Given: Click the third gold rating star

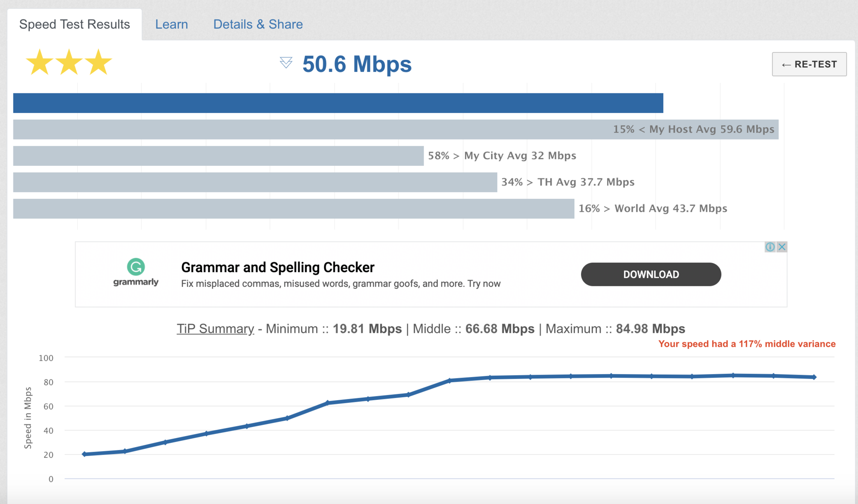Looking at the screenshot, I should coord(98,62).
